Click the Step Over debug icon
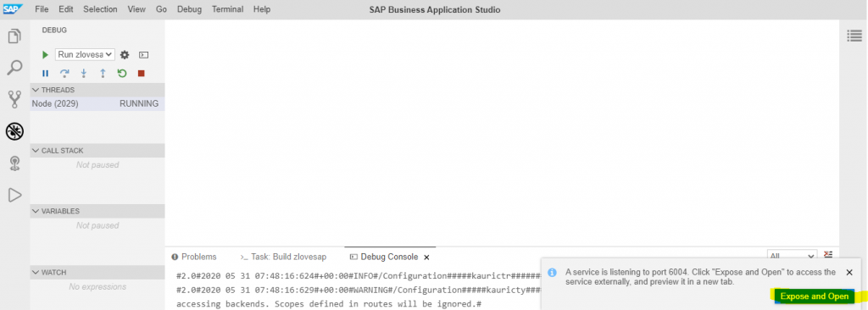This screenshot has height=310, width=868. tap(64, 73)
